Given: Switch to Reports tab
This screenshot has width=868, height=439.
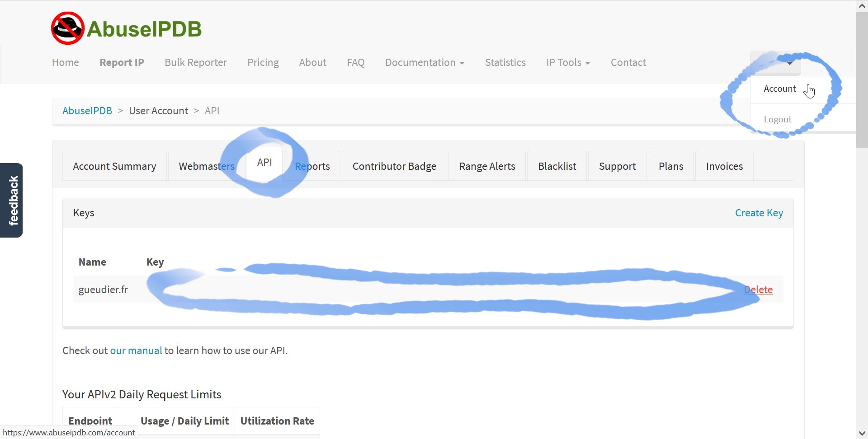Looking at the screenshot, I should [312, 166].
